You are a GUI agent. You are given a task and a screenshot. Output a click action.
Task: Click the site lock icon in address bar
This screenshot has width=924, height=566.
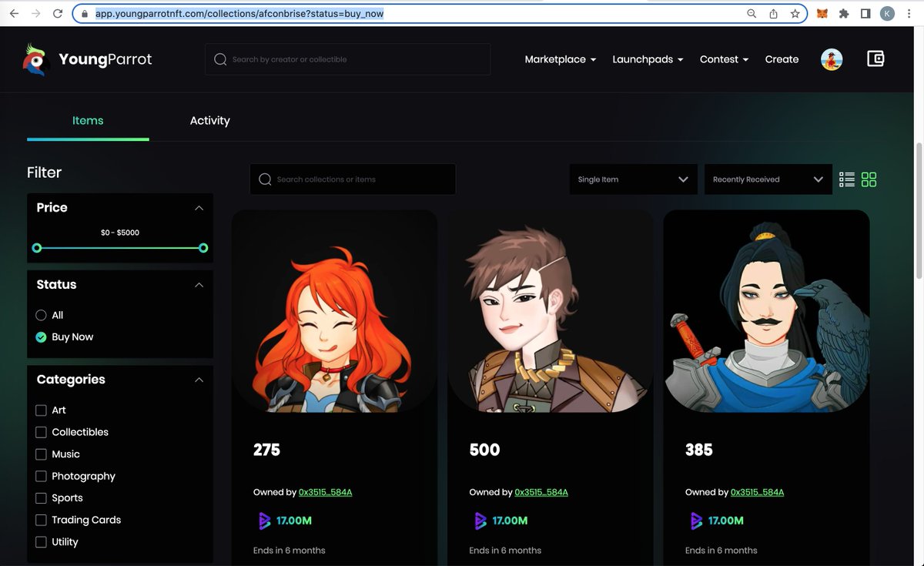point(84,14)
